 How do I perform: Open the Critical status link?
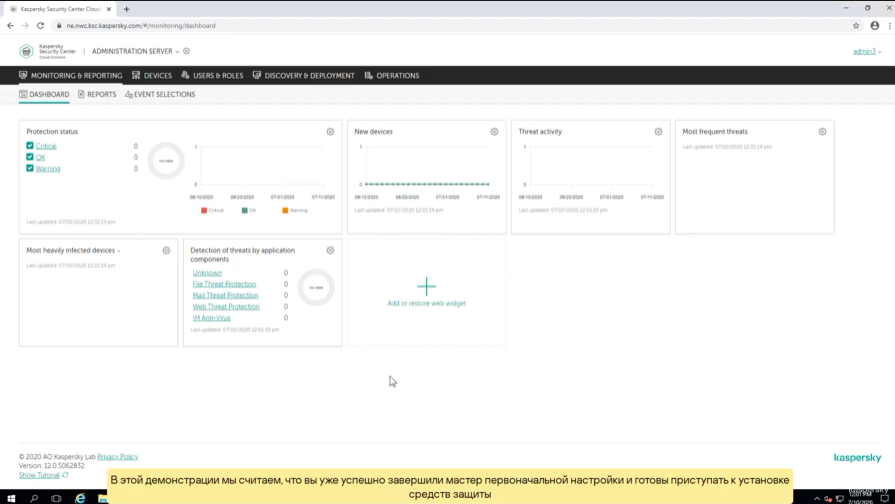[46, 146]
